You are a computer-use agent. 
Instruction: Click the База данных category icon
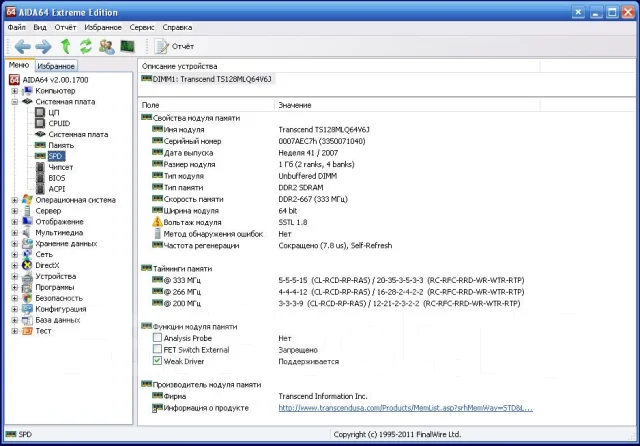[27, 320]
